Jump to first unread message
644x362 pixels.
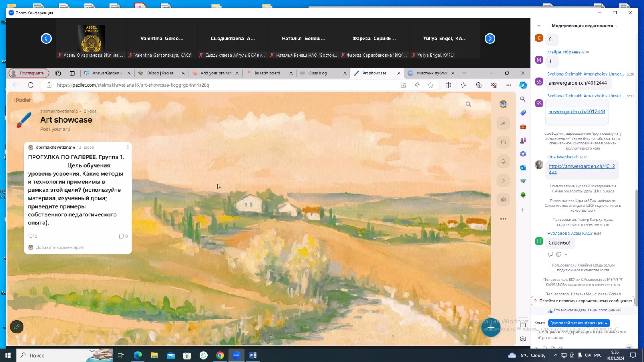pos(582,301)
